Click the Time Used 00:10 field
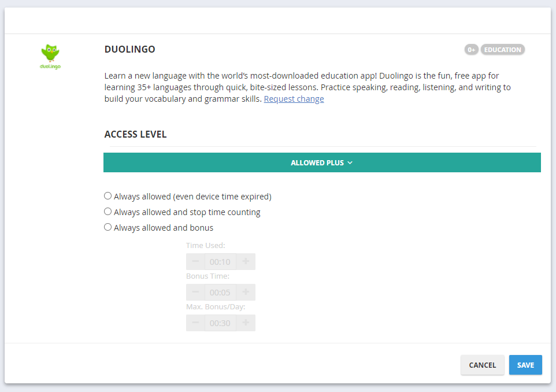Image resolution: width=556 pixels, height=392 pixels. pos(220,261)
